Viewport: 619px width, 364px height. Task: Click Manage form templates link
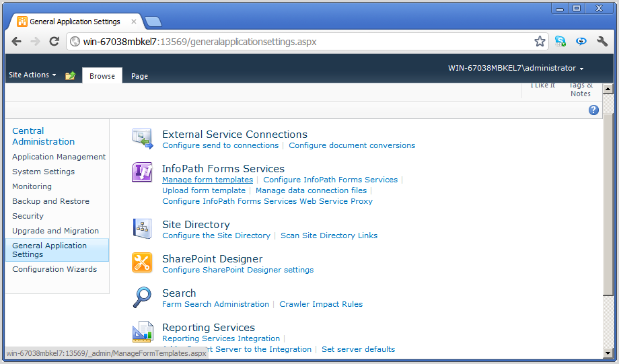pyautogui.click(x=208, y=180)
